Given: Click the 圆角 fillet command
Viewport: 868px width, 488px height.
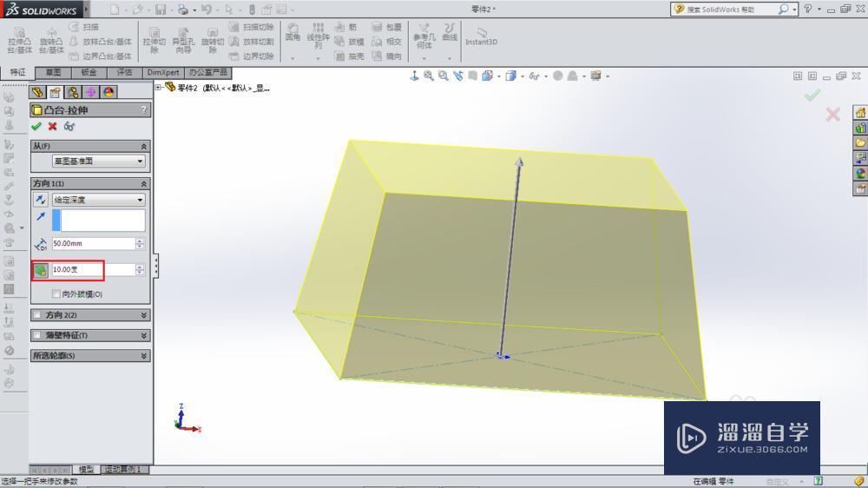Looking at the screenshot, I should pos(293,32).
